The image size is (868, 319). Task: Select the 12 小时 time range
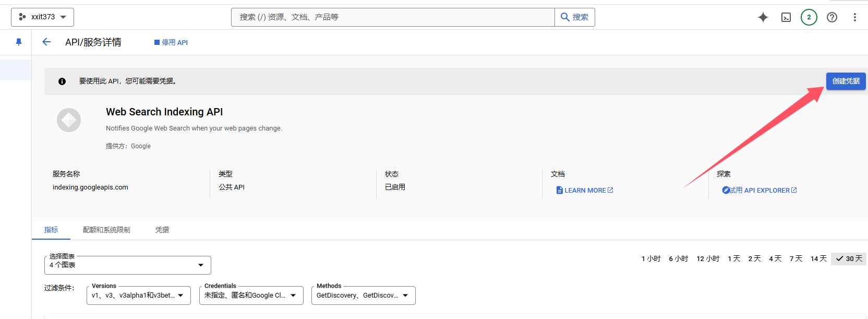pyautogui.click(x=708, y=258)
